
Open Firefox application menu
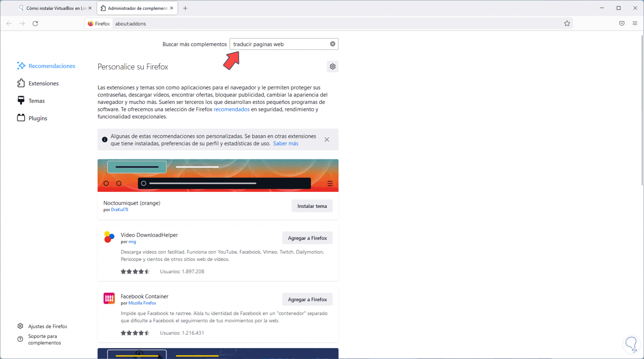[x=635, y=23]
